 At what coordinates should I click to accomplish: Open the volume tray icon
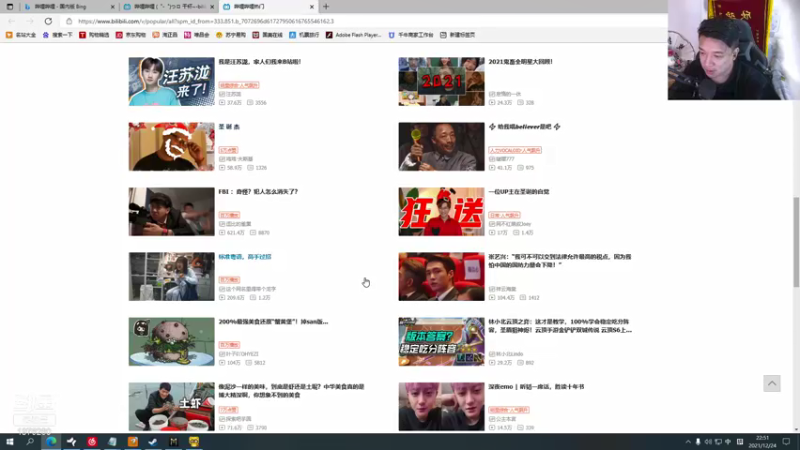click(x=708, y=442)
